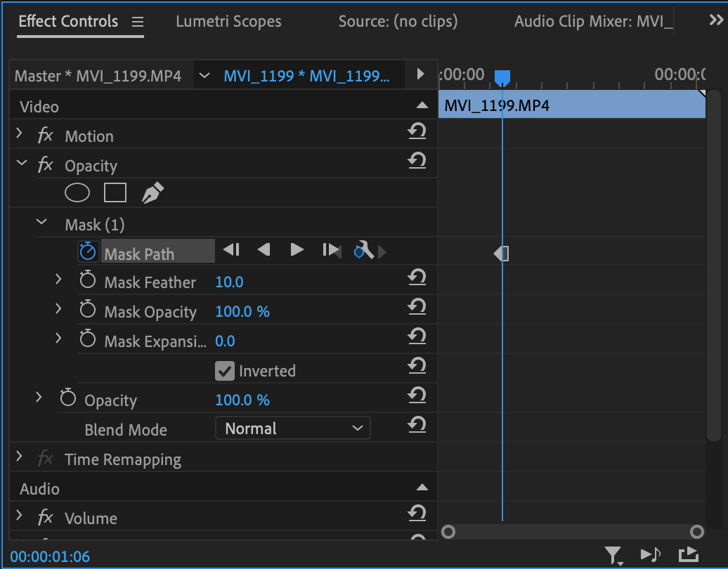The height and width of the screenshot is (569, 728).
Task: Toggle animation stopwatch for Mask Feather
Action: (x=88, y=280)
